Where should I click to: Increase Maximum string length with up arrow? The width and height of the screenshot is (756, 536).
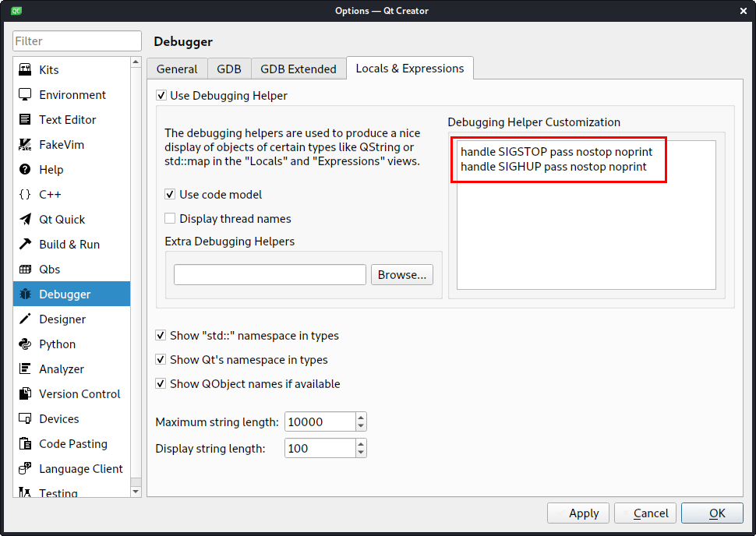(x=361, y=418)
